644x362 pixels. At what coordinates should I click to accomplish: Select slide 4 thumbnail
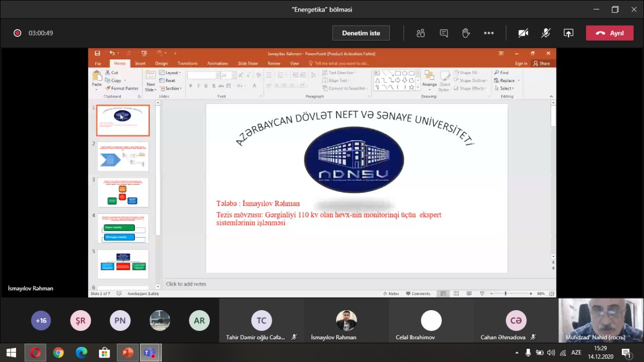[123, 228]
